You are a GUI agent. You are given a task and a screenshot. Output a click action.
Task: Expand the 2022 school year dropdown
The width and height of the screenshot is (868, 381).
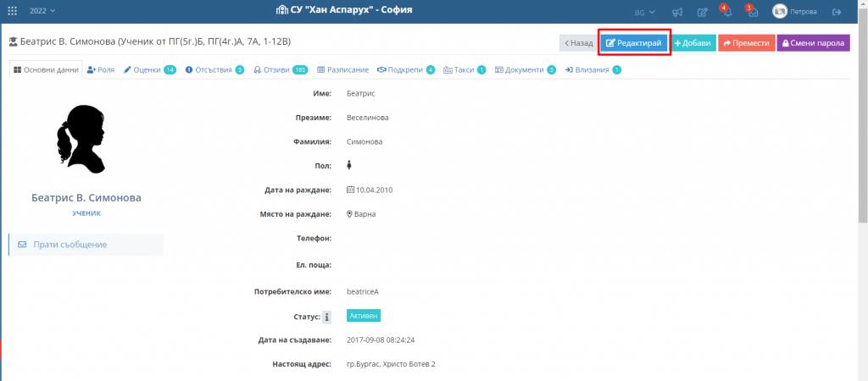tap(42, 11)
